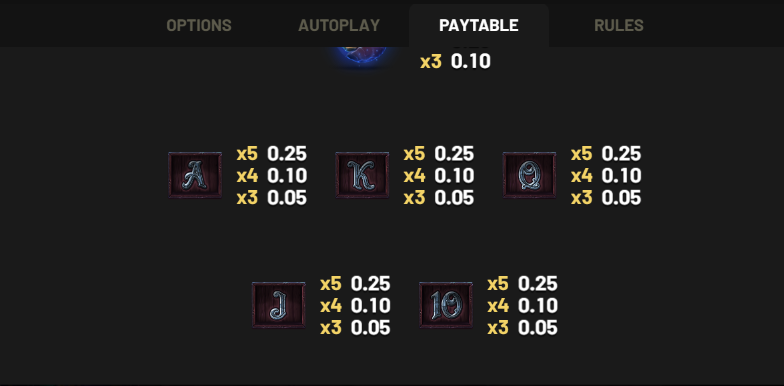Viewport: 784px width, 386px height.
Task: Click the x4 payout for K symbol
Action: pyautogui.click(x=438, y=176)
